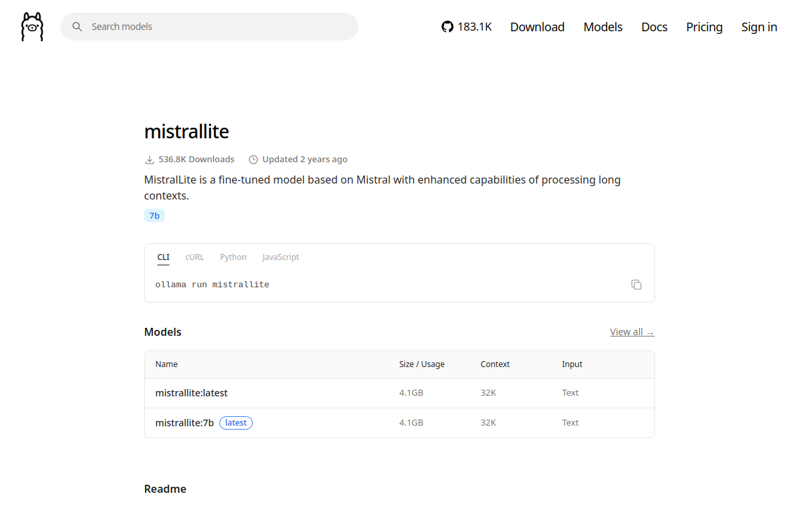Copy the run command with copy icon
798x532 pixels.
pos(636,285)
